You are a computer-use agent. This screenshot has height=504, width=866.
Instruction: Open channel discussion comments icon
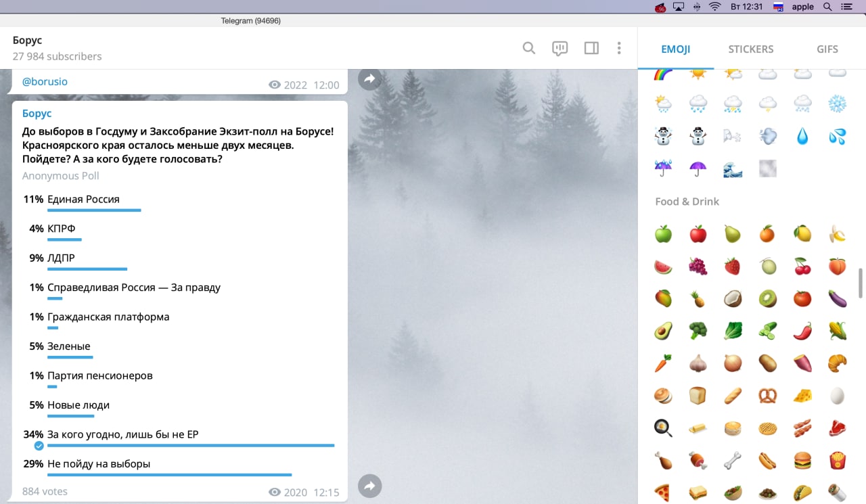coord(560,48)
